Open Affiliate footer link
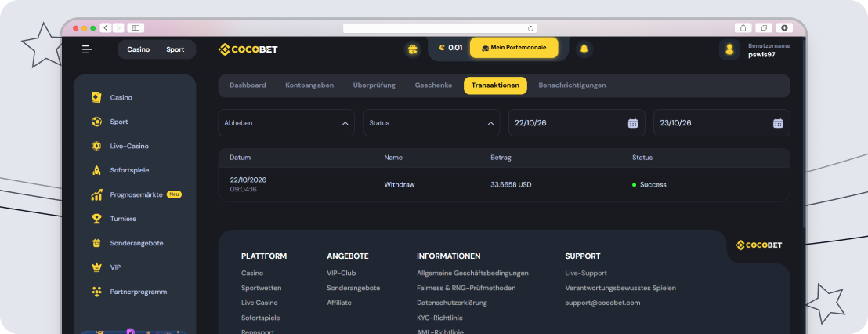 pyautogui.click(x=339, y=303)
